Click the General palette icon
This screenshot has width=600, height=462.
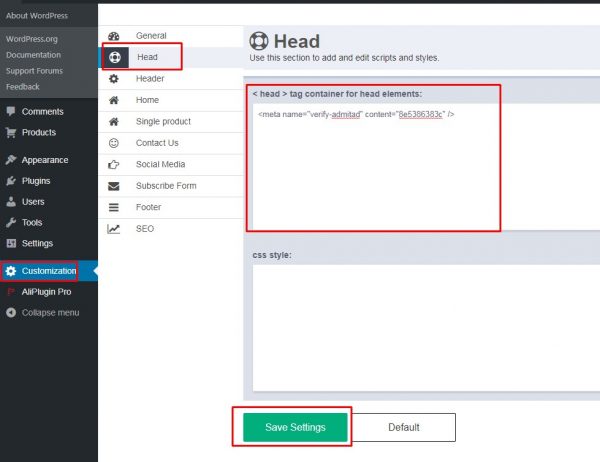114,36
